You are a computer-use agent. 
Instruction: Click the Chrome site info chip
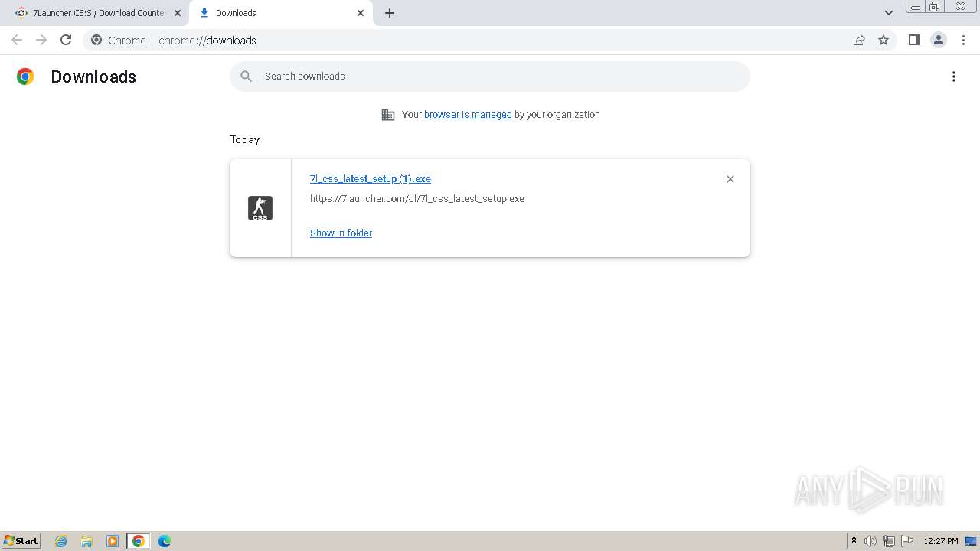point(119,41)
